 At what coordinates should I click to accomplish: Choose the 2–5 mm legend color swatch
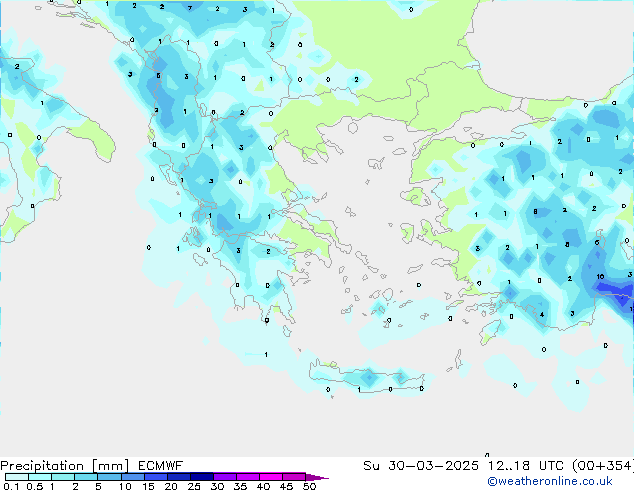pos(86,477)
